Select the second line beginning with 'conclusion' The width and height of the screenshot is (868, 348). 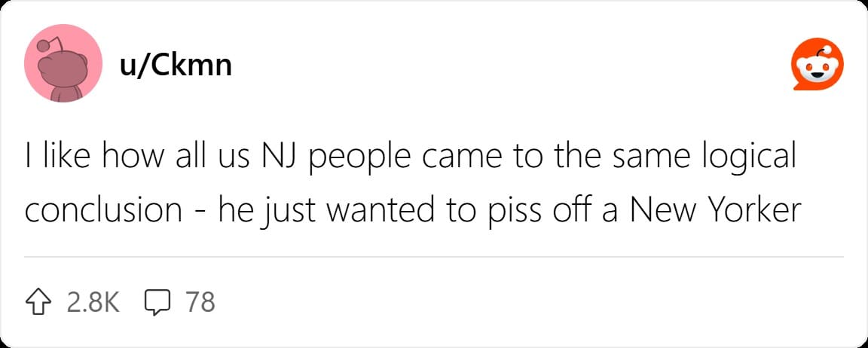coord(413,210)
